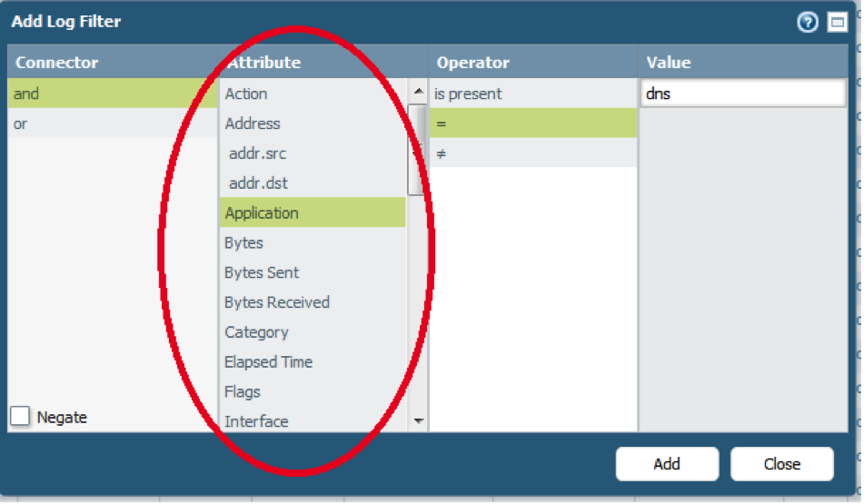The width and height of the screenshot is (864, 504).
Task: Enable the Negate checkbox
Action: click(21, 417)
